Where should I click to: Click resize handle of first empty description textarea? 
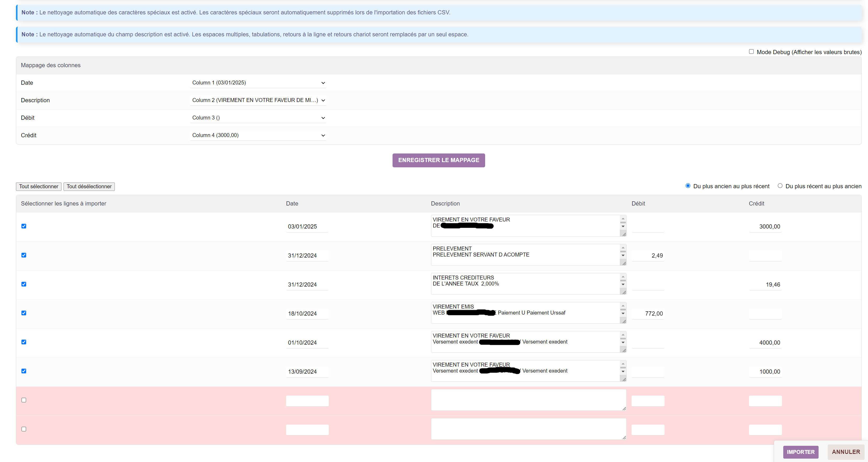click(x=624, y=408)
